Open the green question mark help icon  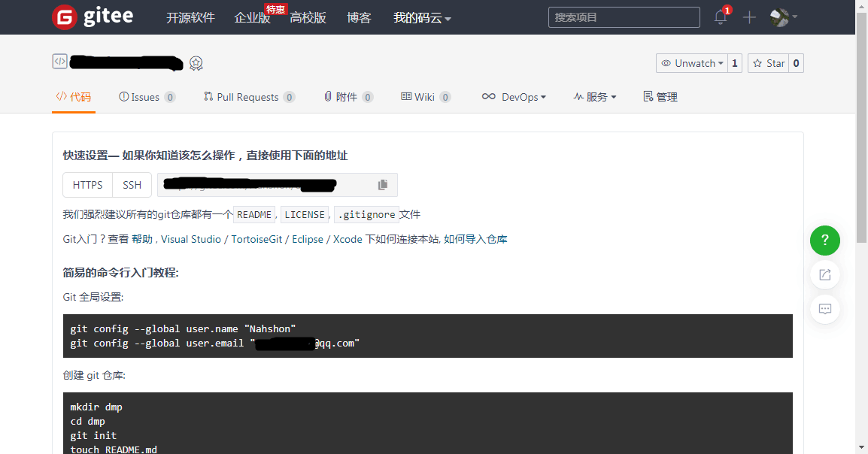824,241
